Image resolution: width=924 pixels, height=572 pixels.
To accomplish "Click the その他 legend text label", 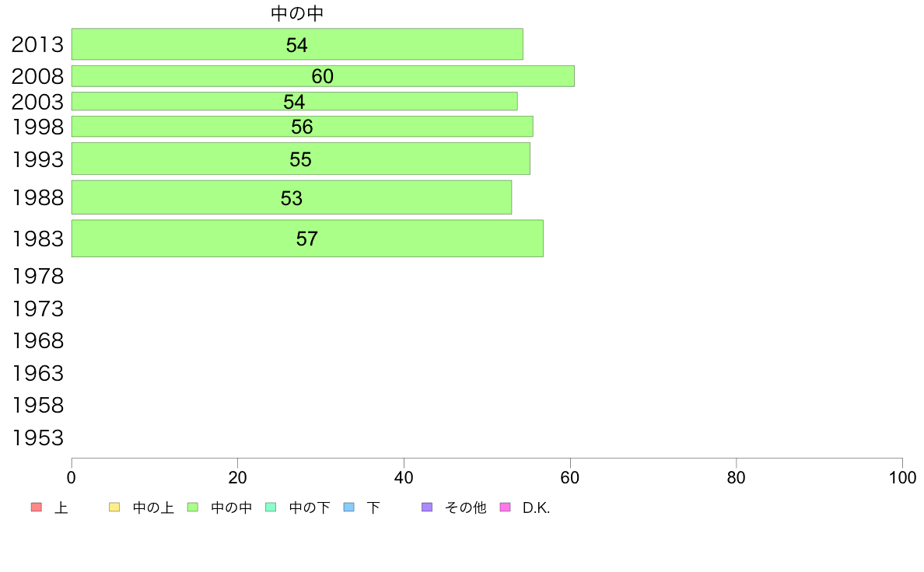I will tap(465, 507).
